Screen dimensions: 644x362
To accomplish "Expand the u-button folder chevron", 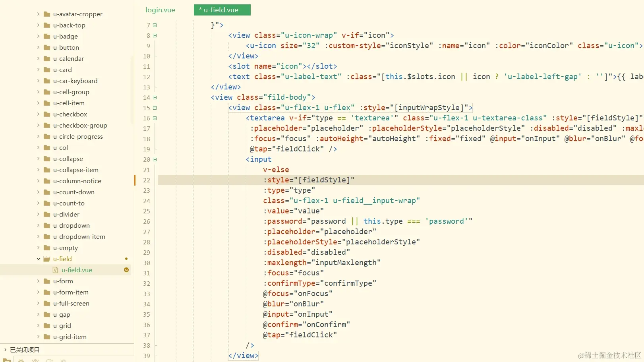I will coord(39,48).
